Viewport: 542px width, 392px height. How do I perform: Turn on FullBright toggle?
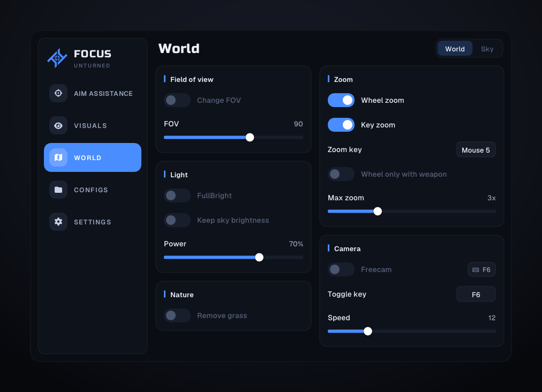pos(177,195)
